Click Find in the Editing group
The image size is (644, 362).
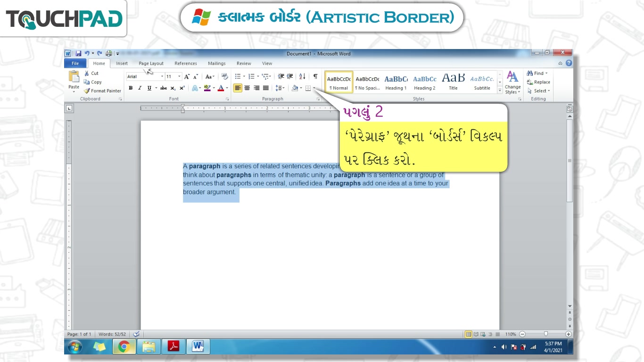pos(537,73)
